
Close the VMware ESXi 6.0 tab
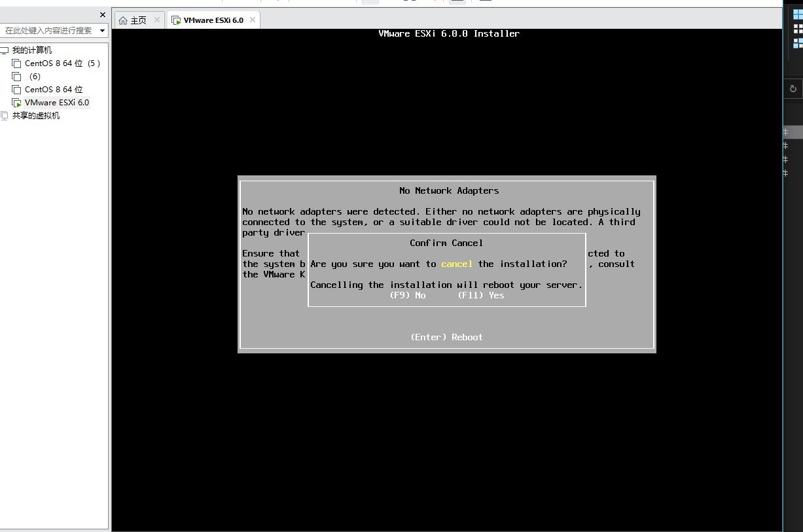(x=253, y=20)
